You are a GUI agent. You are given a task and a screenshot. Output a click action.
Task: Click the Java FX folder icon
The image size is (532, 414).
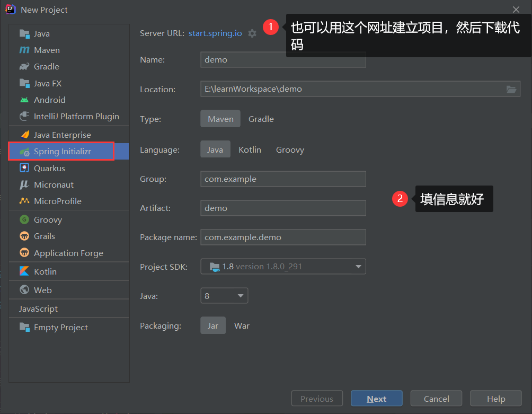click(x=24, y=83)
